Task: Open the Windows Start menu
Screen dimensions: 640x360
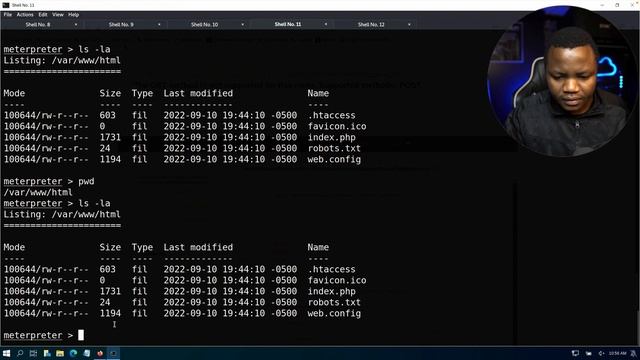Action: click(6, 353)
